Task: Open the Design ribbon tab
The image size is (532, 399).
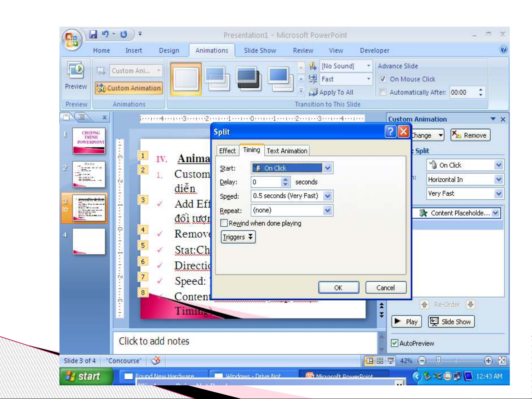Action: tap(169, 51)
